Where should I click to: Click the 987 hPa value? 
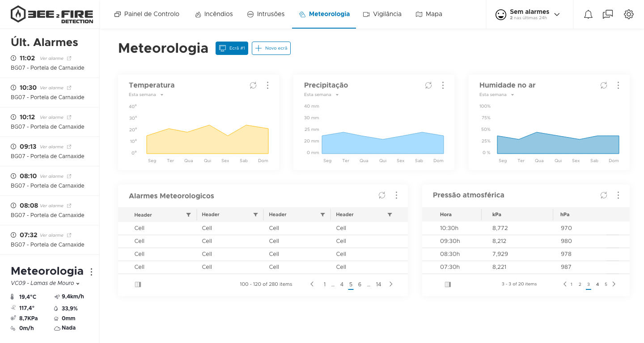click(566, 267)
